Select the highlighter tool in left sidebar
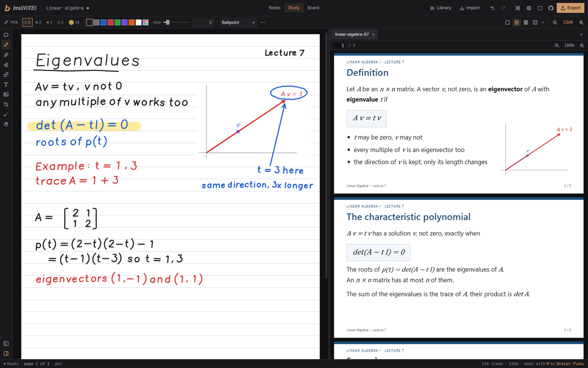 [6, 55]
